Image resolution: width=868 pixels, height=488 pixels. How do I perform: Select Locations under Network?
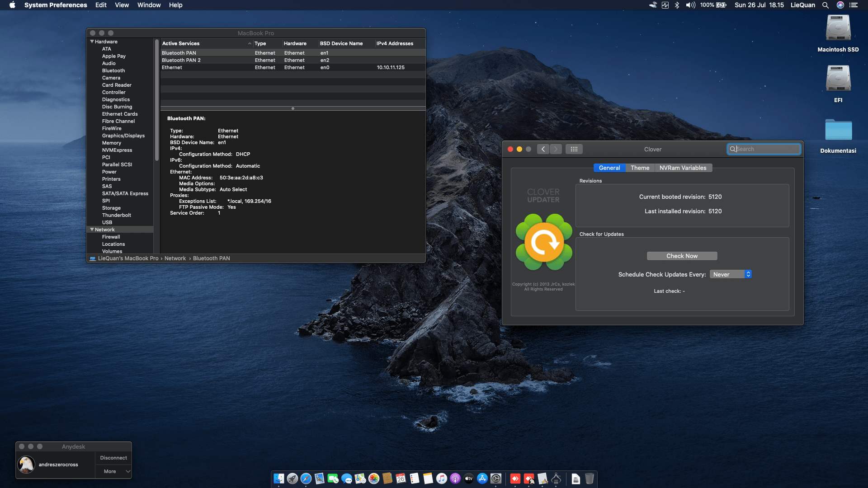click(113, 244)
